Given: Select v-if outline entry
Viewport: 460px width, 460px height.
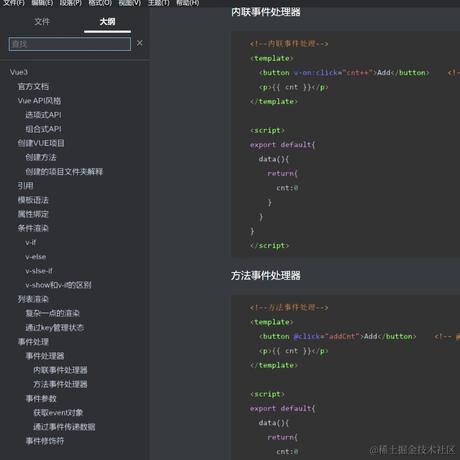Looking at the screenshot, I should tap(31, 243).
